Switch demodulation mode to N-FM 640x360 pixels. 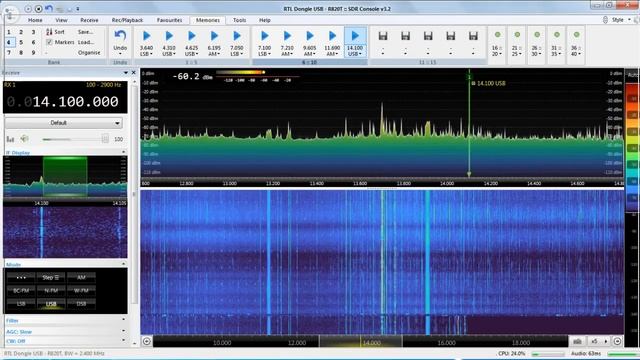pyautogui.click(x=51, y=291)
